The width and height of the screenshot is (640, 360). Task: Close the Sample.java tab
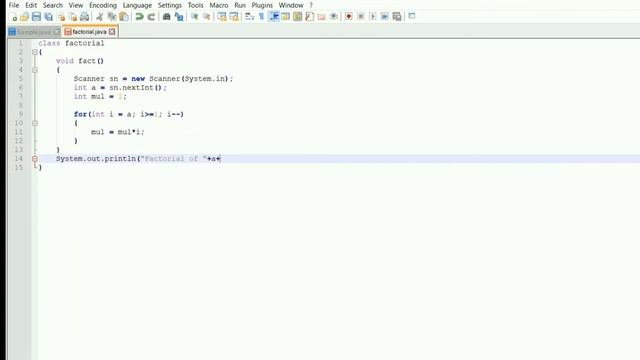click(57, 32)
